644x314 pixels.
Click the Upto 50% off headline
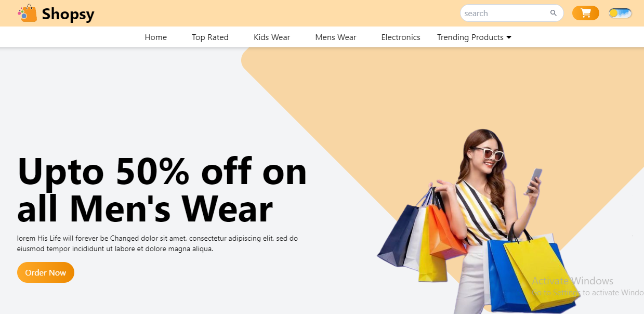162,190
